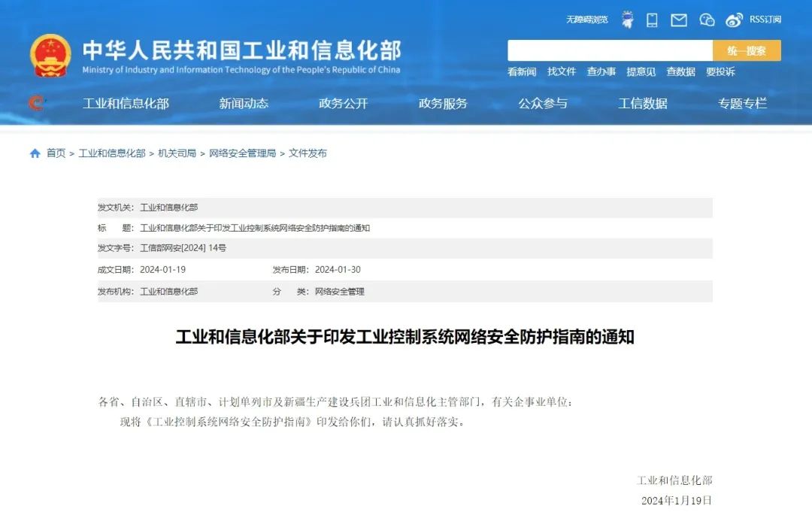Open the 政务公开 navigation menu
The height and width of the screenshot is (518, 812).
(x=344, y=104)
